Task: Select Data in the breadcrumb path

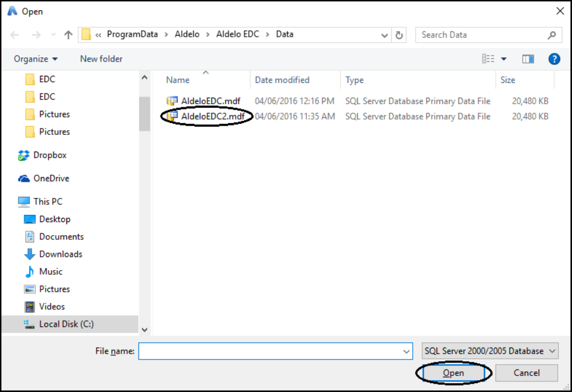Action: click(x=285, y=34)
